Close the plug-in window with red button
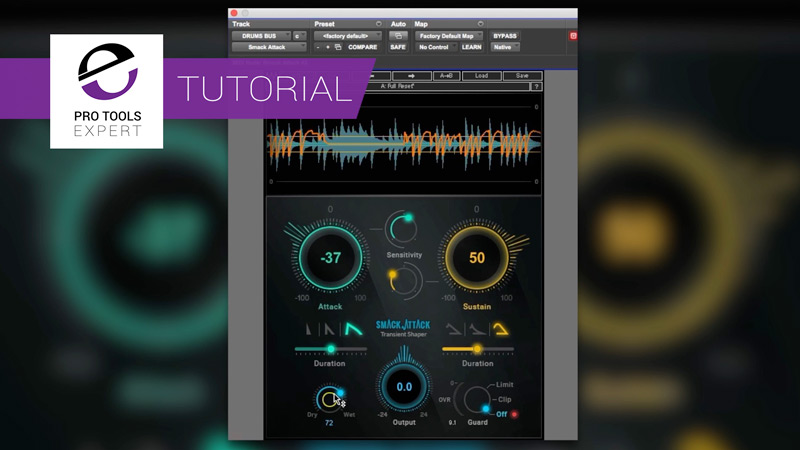This screenshot has width=800, height=450. click(x=234, y=13)
